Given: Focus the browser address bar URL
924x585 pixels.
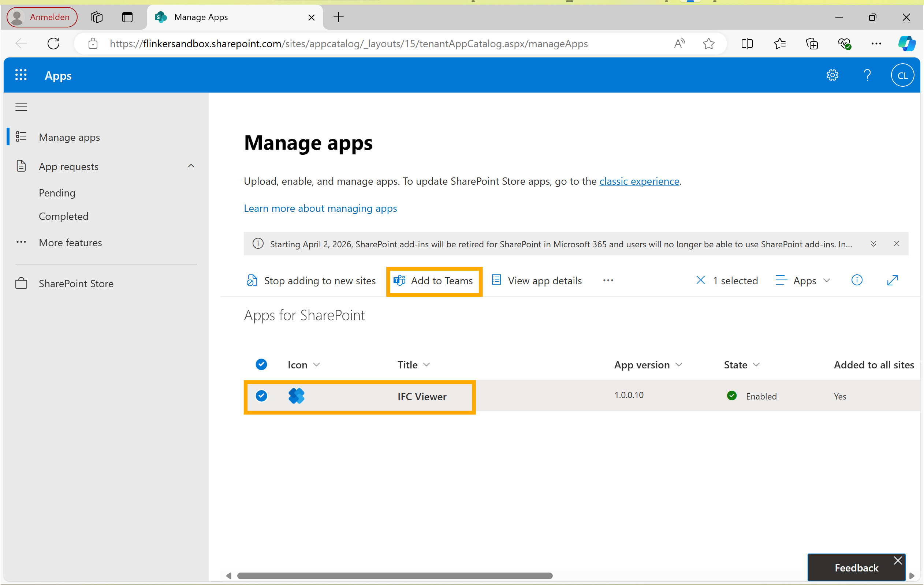Looking at the screenshot, I should pos(349,44).
